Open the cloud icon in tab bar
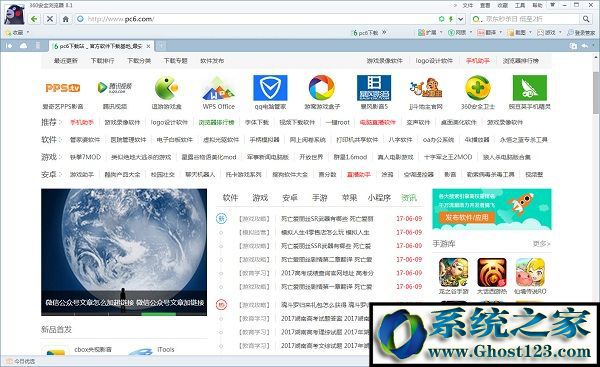This screenshot has height=367, width=600. (23, 46)
